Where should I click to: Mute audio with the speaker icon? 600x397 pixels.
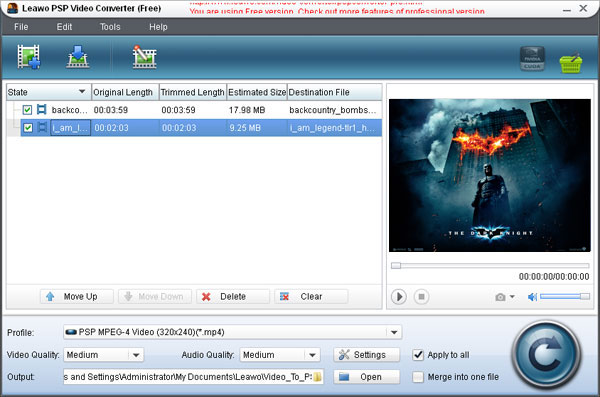coord(532,297)
